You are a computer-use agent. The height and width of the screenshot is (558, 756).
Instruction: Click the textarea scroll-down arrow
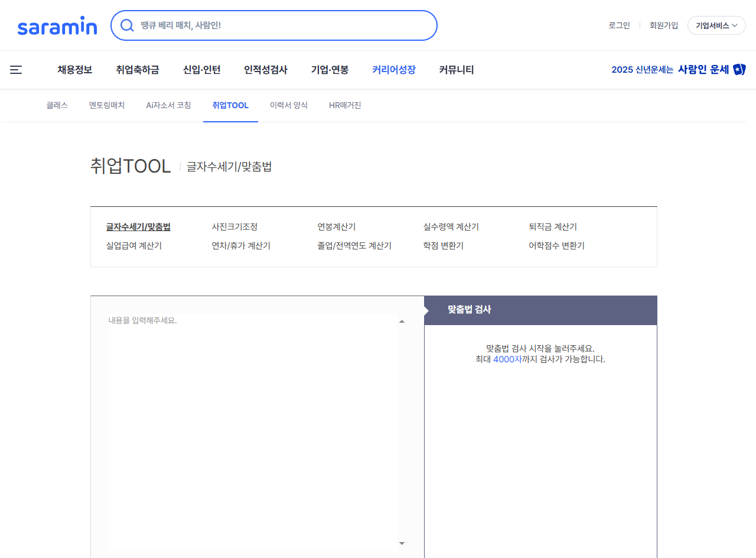click(402, 543)
